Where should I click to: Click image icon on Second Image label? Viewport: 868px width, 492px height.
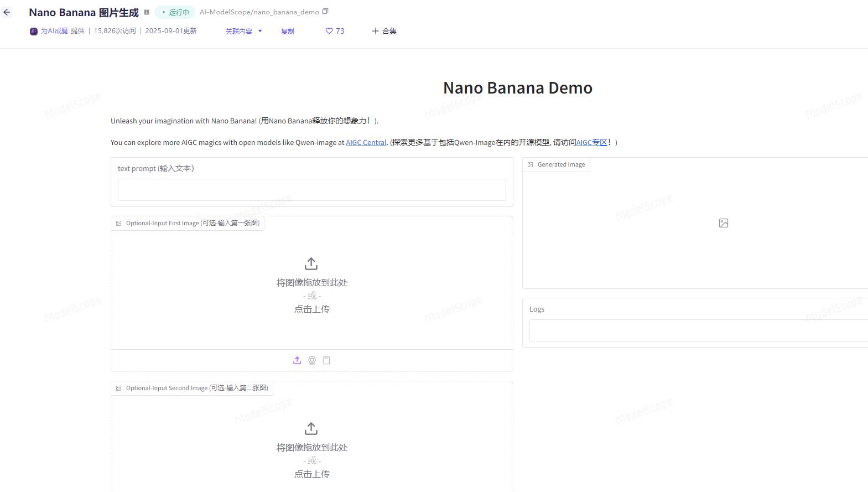(x=118, y=388)
